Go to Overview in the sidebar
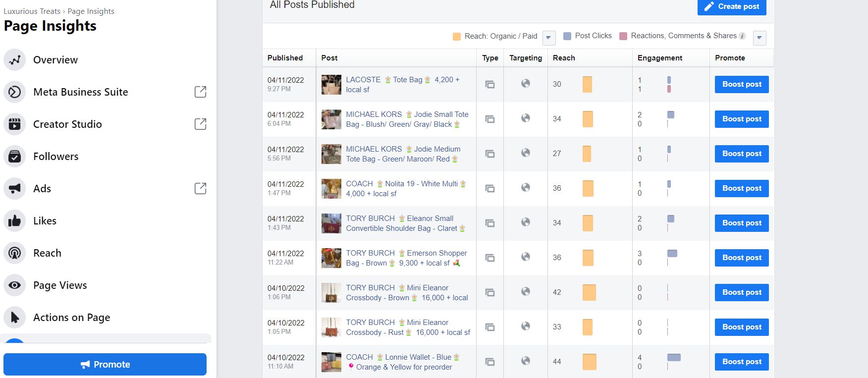This screenshot has height=378, width=868. [x=55, y=60]
